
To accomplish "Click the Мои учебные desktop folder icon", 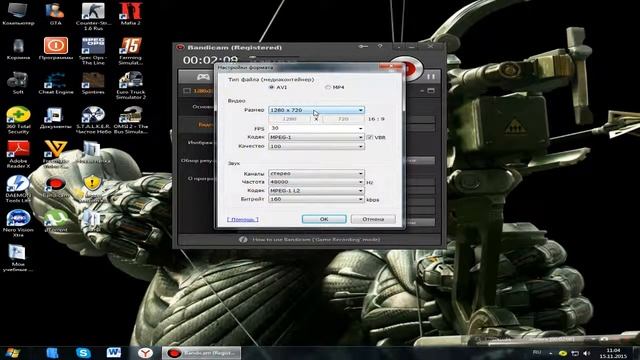I will 18,258.
